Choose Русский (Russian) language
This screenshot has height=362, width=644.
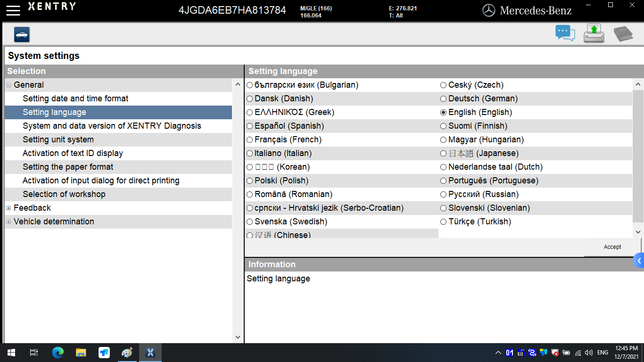tap(444, 195)
